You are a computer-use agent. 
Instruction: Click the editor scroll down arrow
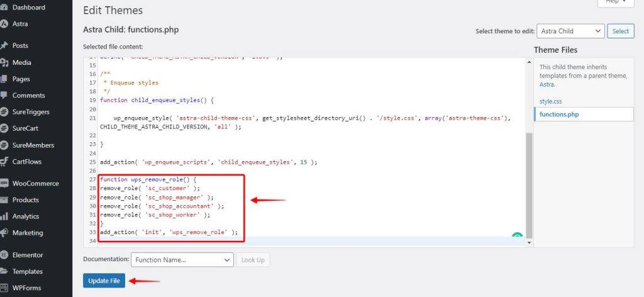click(x=529, y=243)
